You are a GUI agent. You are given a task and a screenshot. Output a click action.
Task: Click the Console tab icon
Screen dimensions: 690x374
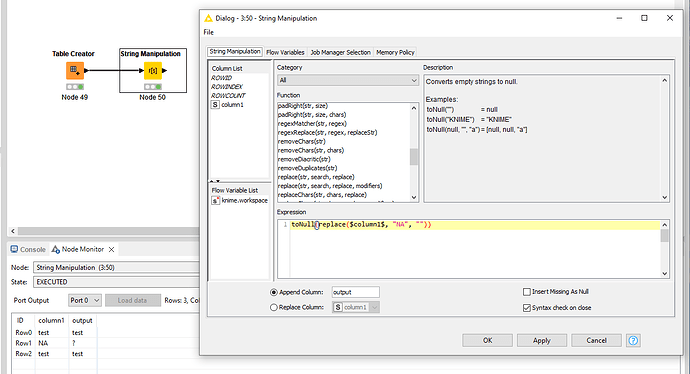click(x=14, y=249)
